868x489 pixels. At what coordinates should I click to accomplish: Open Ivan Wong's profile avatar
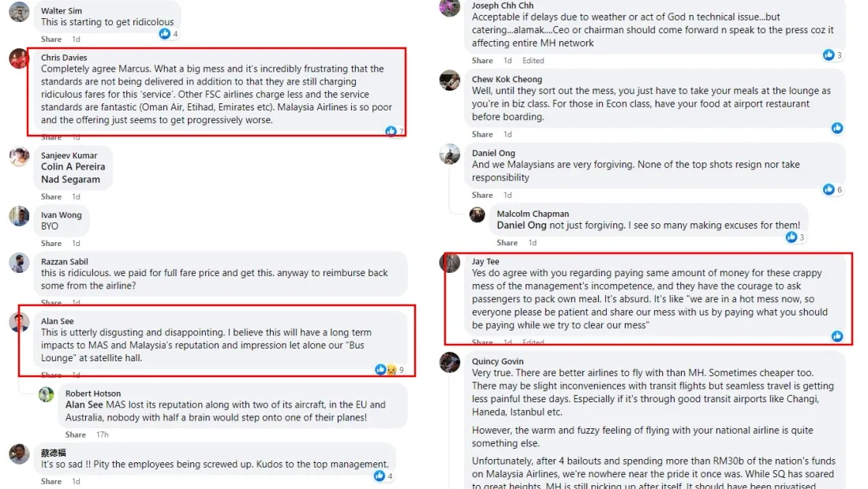tap(19, 216)
